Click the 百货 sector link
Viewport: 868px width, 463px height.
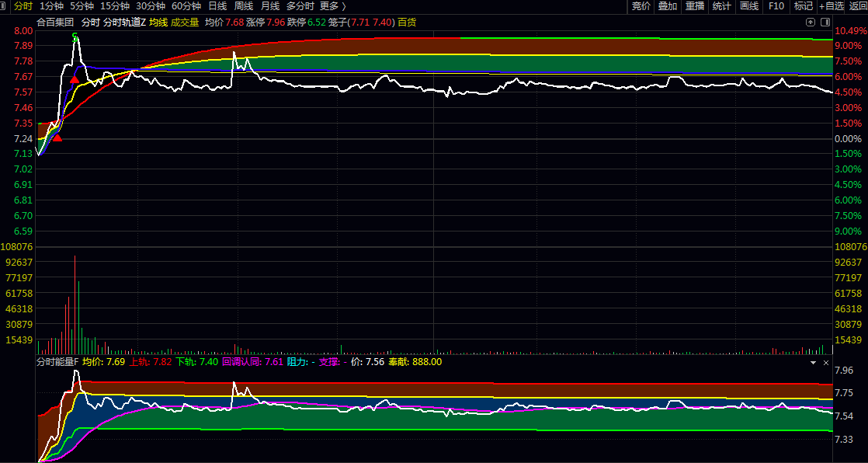[x=407, y=23]
